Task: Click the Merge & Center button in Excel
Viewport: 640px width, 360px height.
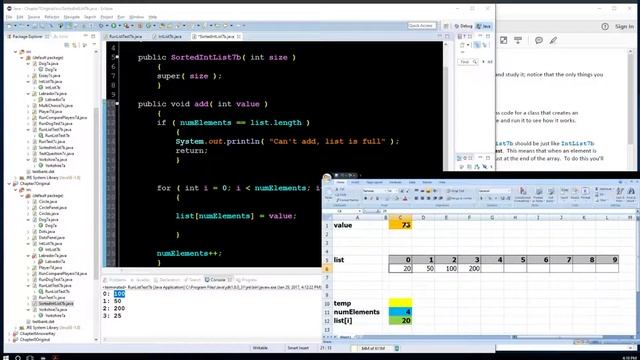Action: click(459, 198)
